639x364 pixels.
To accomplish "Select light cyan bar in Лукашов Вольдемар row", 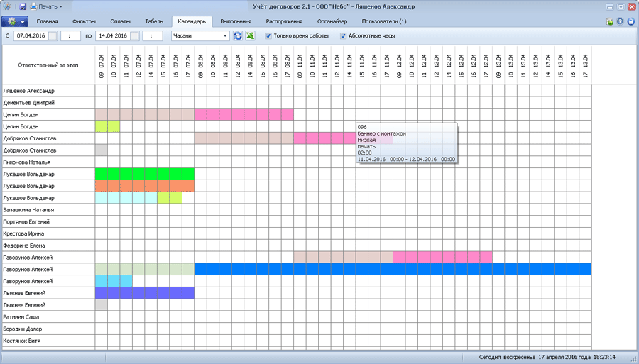I will click(x=126, y=198).
